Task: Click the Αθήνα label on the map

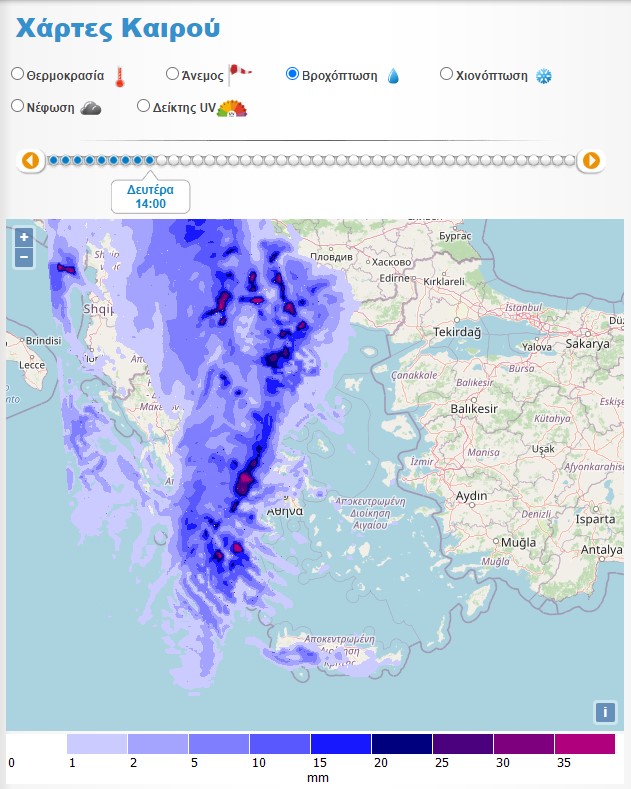Action: pyautogui.click(x=283, y=511)
